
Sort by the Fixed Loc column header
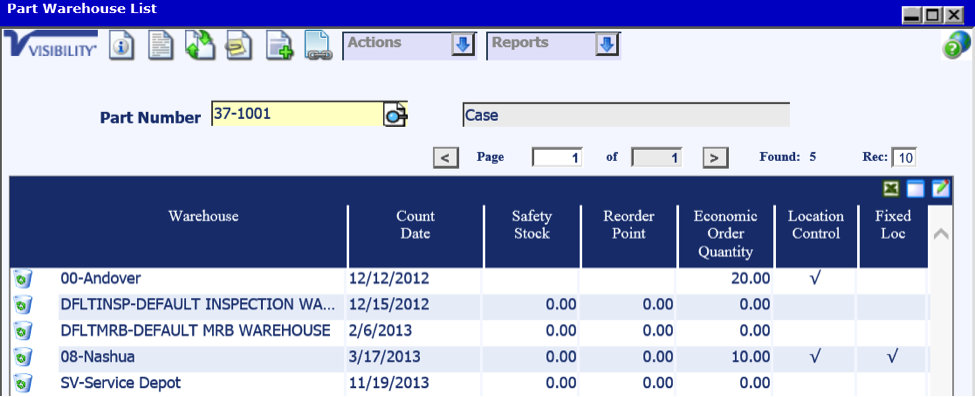[893, 225]
